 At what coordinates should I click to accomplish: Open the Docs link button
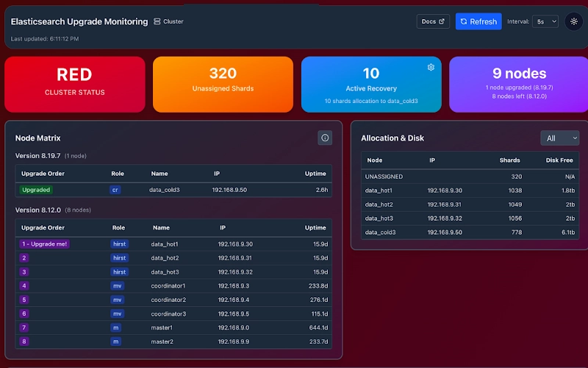[433, 21]
